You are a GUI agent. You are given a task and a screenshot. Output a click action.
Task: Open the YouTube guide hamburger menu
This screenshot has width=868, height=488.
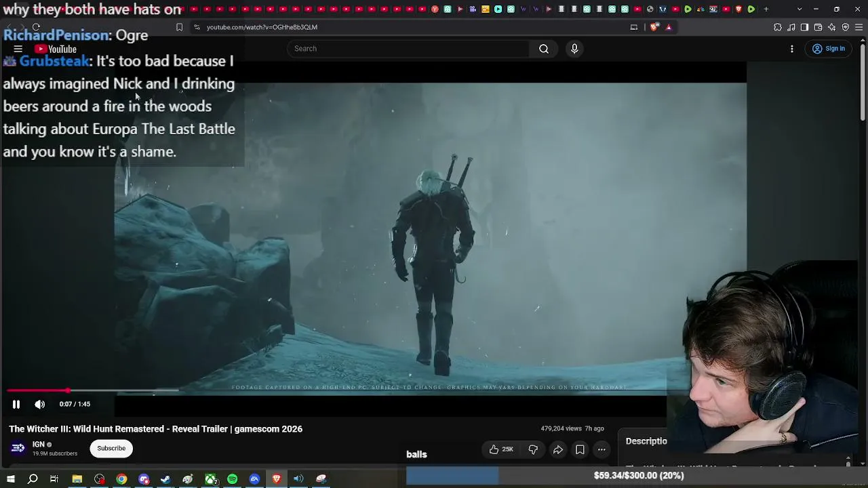click(18, 49)
